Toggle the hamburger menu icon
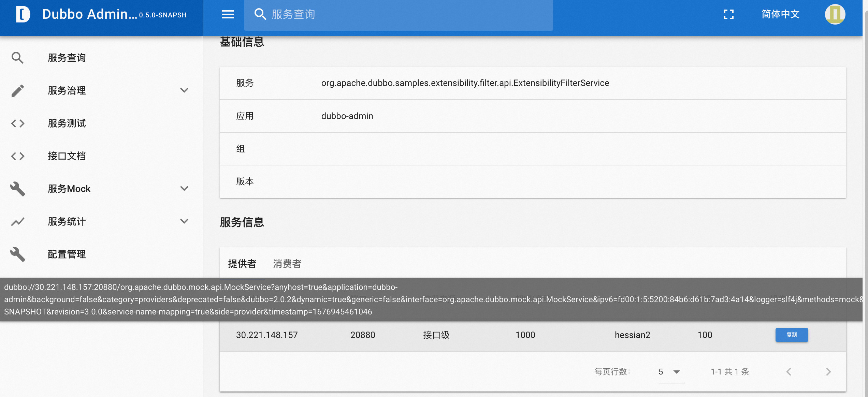 tap(228, 14)
